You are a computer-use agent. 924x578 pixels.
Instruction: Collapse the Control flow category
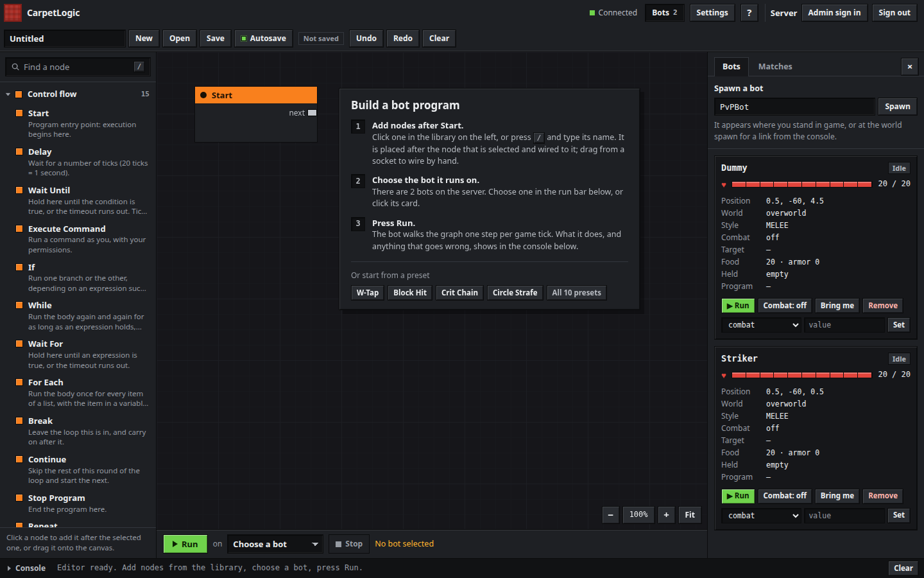tap(78, 94)
